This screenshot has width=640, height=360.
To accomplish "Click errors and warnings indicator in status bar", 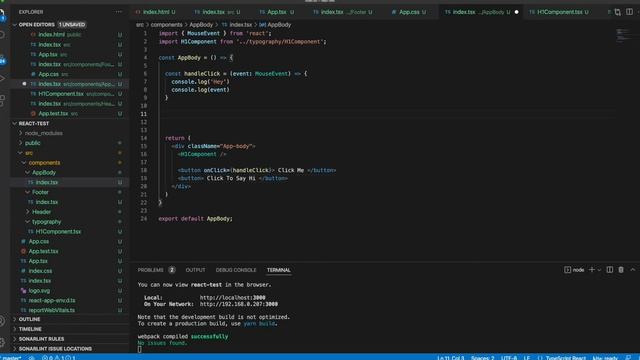I will click(x=59, y=358).
